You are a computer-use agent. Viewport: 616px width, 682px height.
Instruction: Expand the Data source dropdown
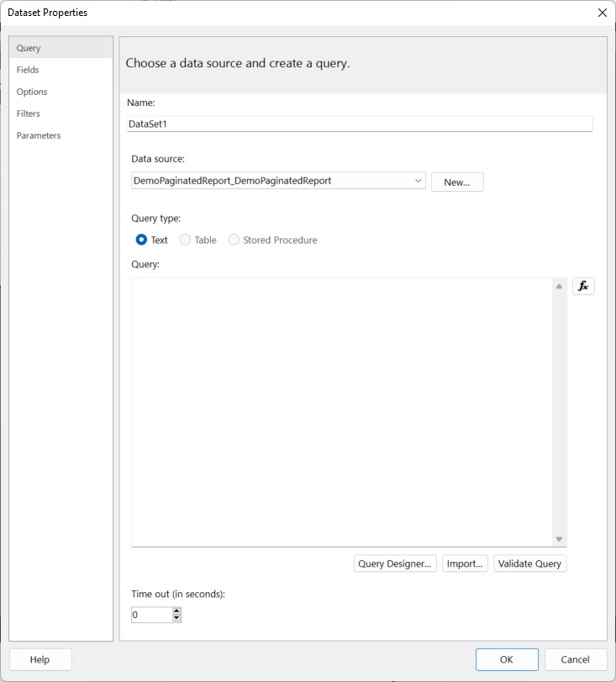[419, 181]
